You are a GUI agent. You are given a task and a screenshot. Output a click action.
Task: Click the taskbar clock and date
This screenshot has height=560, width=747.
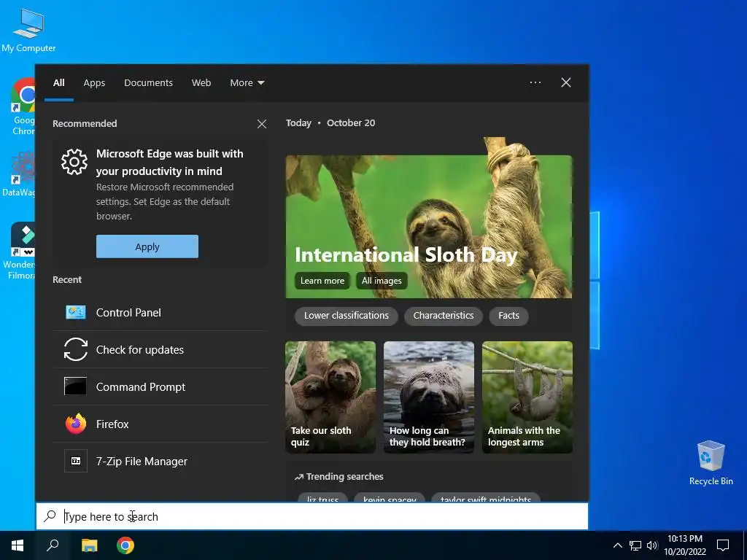pos(685,545)
